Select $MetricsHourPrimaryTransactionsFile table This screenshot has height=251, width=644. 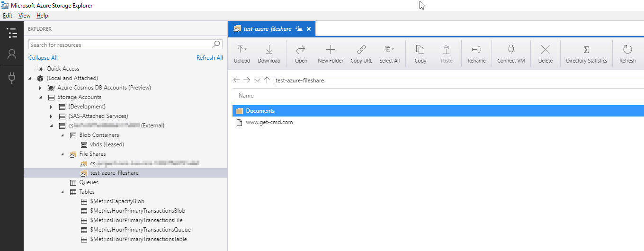136,220
